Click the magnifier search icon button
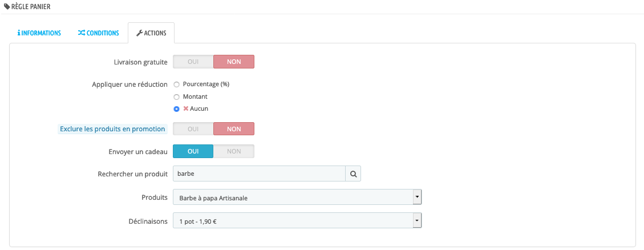This screenshot has height=250, width=644. pyautogui.click(x=353, y=174)
